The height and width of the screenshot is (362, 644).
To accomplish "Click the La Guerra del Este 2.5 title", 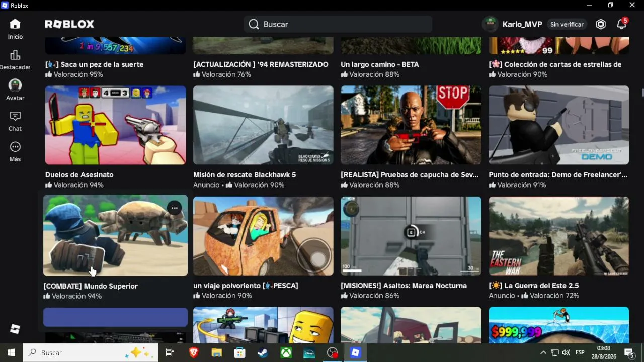I will (x=534, y=286).
